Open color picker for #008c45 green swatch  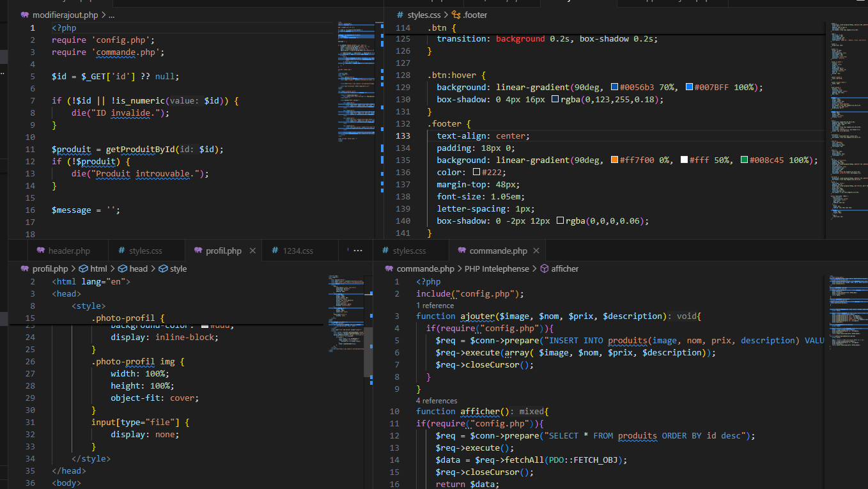pos(744,160)
